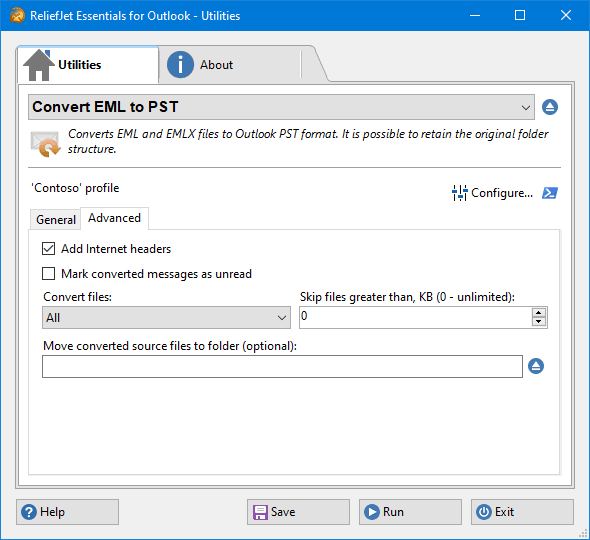Click the About info icon
The image size is (590, 540).
pyautogui.click(x=180, y=65)
